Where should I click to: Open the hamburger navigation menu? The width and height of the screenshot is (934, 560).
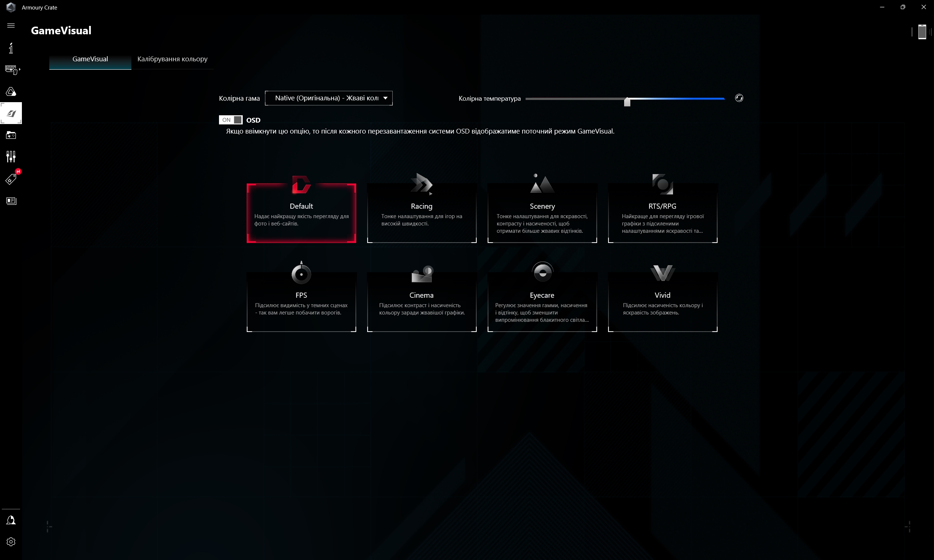pos(11,26)
